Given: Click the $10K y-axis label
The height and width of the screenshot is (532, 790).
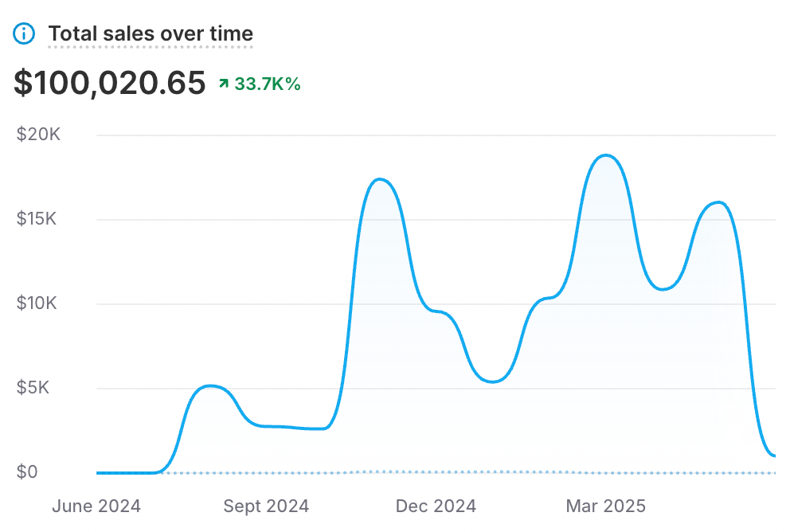Looking at the screenshot, I should pyautogui.click(x=37, y=303).
